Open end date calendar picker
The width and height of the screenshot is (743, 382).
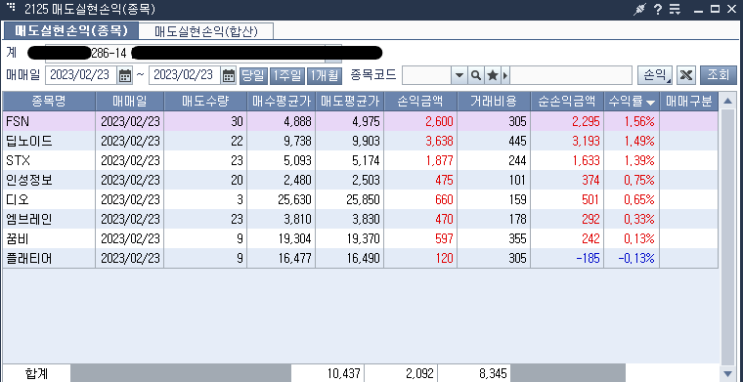click(229, 75)
